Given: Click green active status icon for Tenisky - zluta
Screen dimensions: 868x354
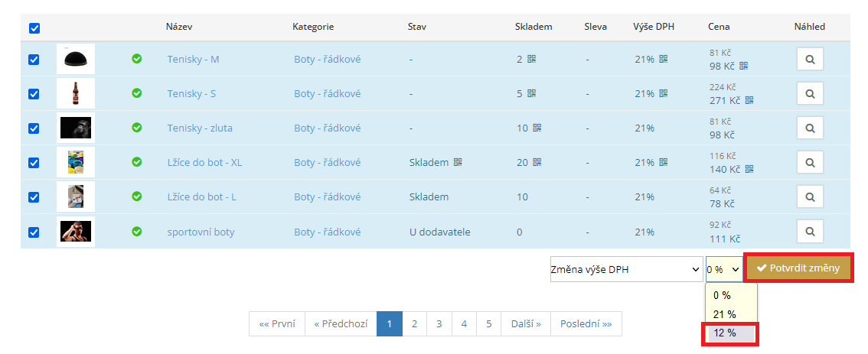Looking at the screenshot, I should [137, 128].
